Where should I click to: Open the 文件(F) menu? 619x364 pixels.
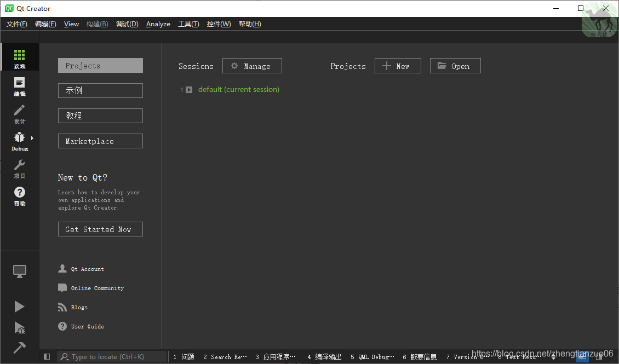pyautogui.click(x=17, y=24)
